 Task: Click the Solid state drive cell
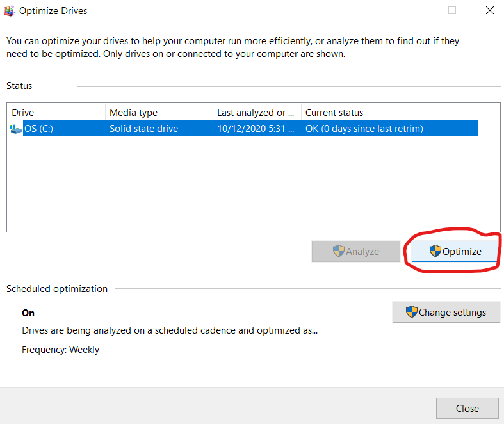[143, 129]
